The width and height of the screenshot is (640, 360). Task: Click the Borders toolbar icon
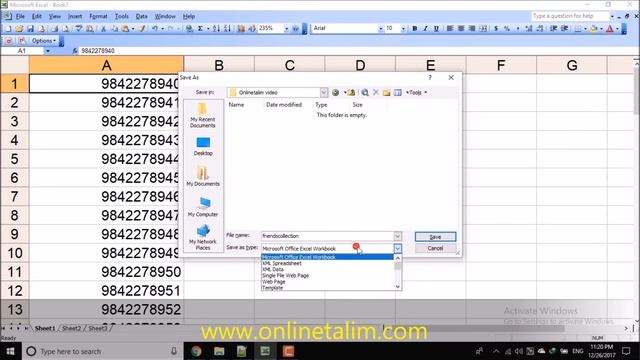(578, 29)
